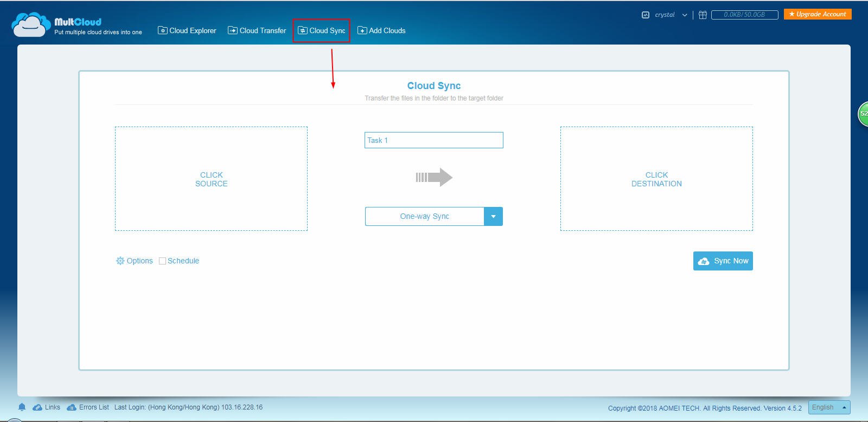Open the Cloud Explorer menu

coord(187,30)
